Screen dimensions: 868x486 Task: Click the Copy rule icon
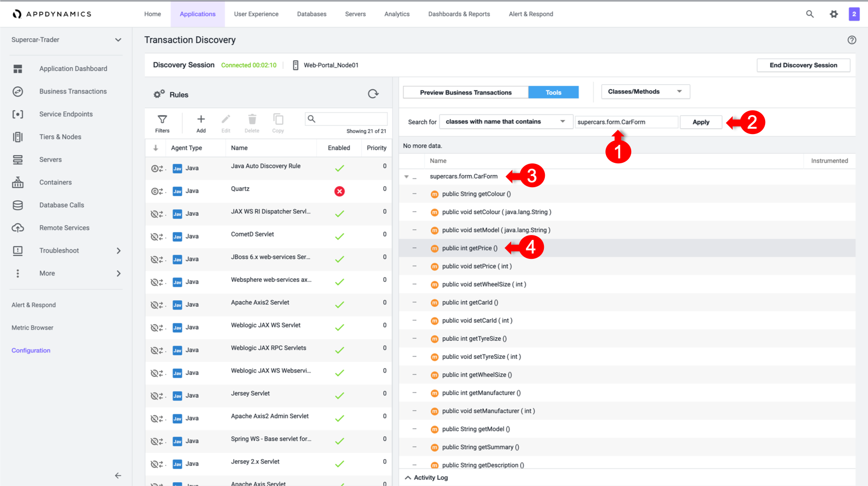pos(278,119)
